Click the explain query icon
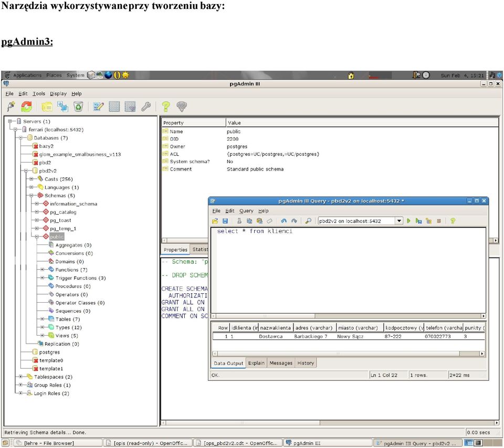This screenshot has width=504, height=448. tap(428, 221)
